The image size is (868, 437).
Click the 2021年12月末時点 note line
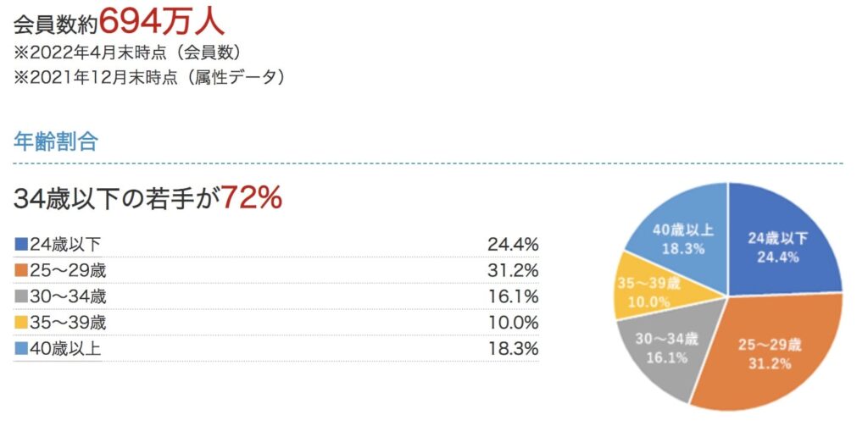pyautogui.click(x=149, y=77)
